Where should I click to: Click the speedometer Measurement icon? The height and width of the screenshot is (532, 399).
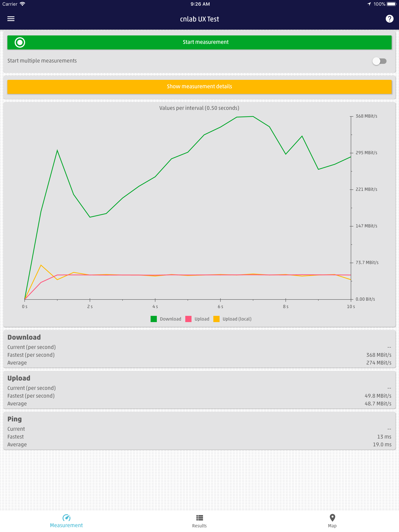point(66,518)
